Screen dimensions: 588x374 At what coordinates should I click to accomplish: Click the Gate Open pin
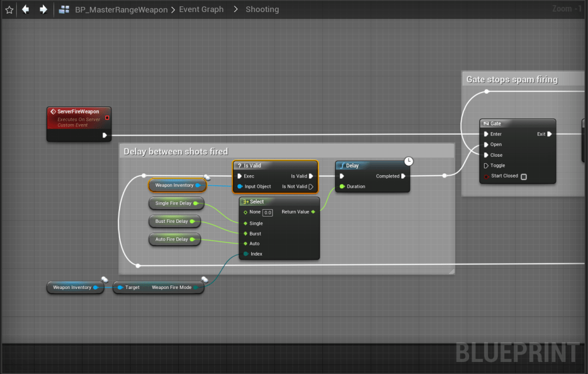pyautogui.click(x=486, y=145)
